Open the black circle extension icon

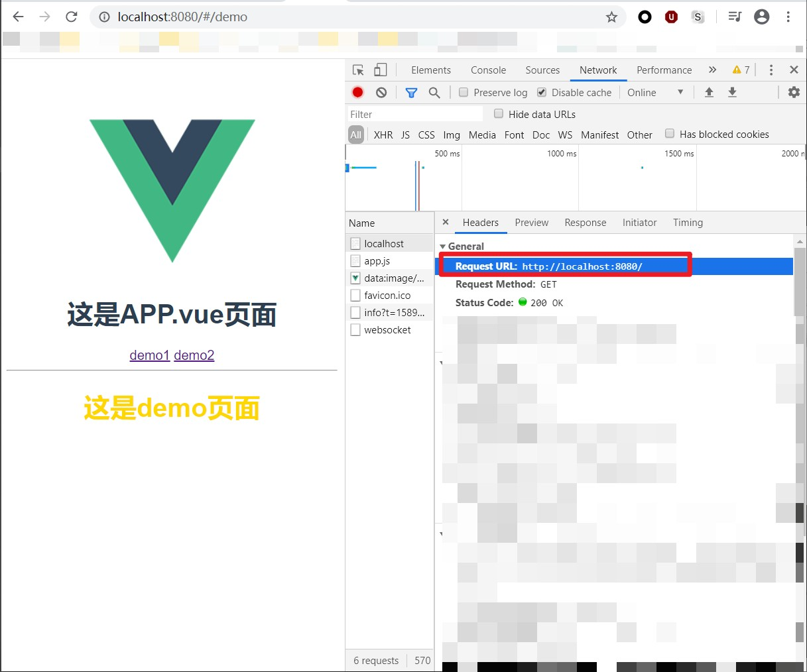click(x=645, y=17)
